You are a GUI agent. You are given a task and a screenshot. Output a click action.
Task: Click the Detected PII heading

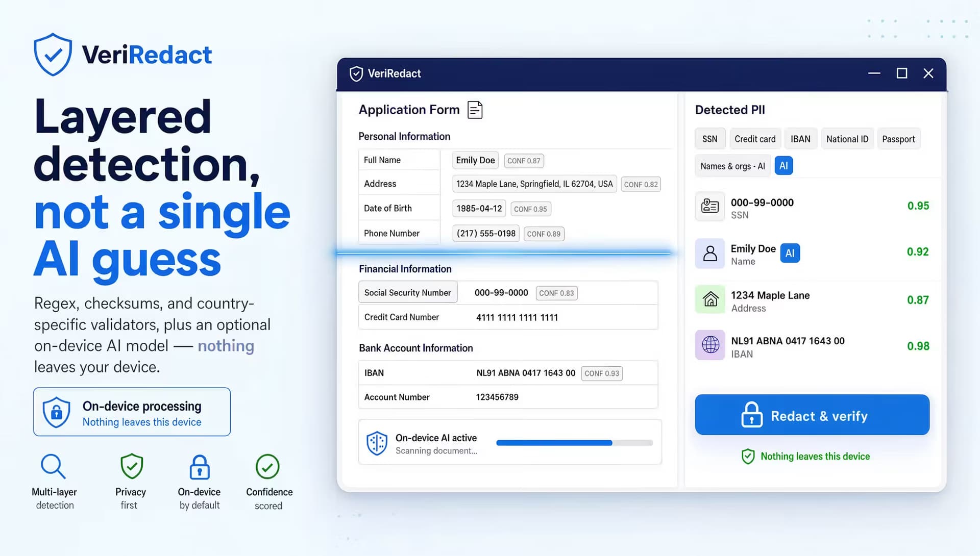click(730, 110)
